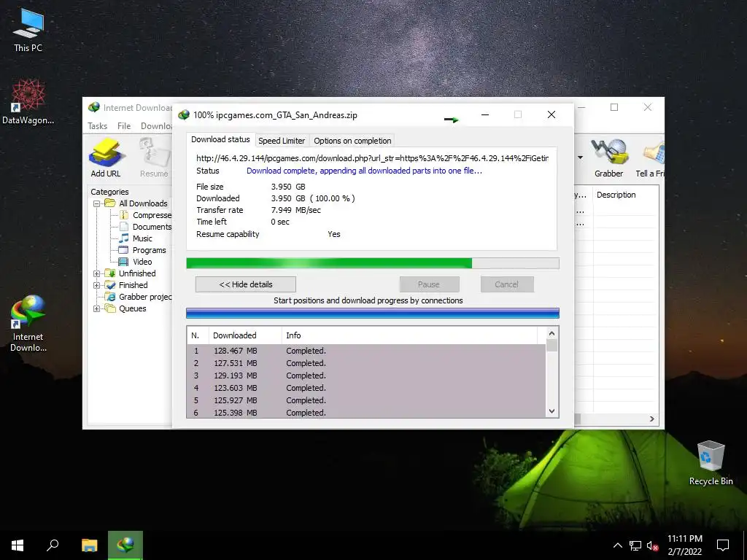Viewport: 747px width, 560px height.
Task: Switch to the Download status tab
Action: (x=220, y=139)
